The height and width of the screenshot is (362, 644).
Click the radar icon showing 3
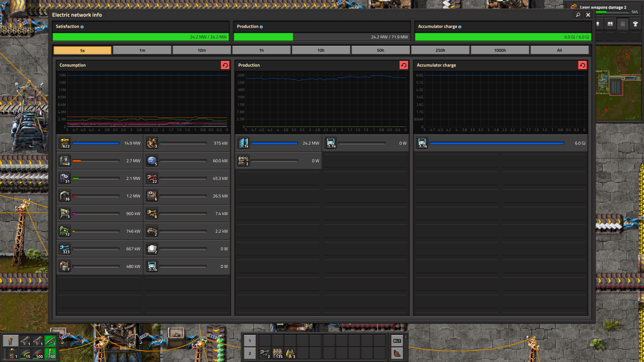(x=65, y=214)
